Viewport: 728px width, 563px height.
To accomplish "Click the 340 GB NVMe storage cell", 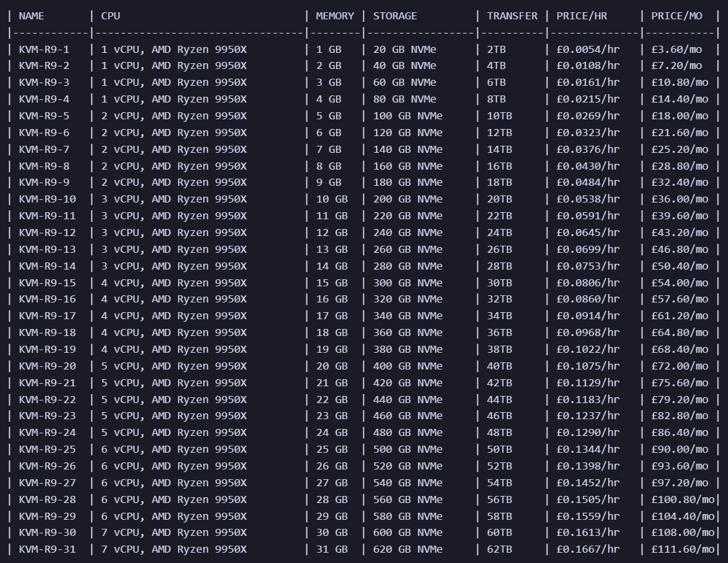I will click(408, 315).
